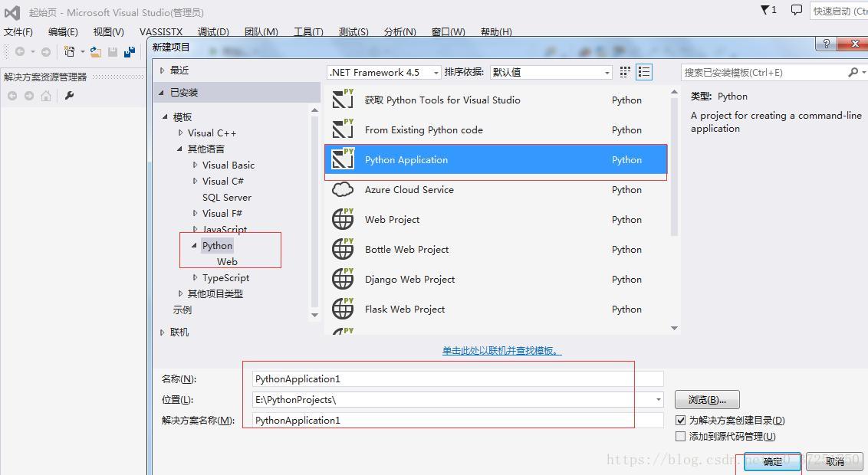Select From Existing Python code template
This screenshot has width=868, height=475.
[496, 130]
